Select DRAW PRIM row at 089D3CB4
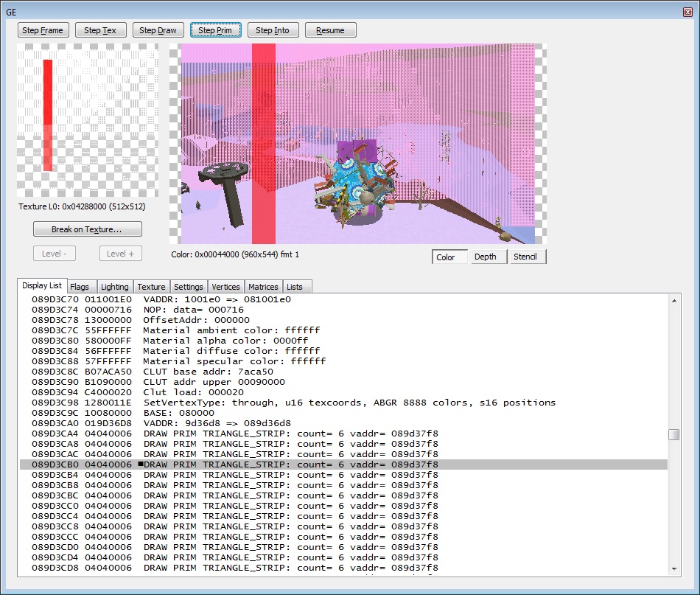Screen dimensions: 700x595 [344, 475]
